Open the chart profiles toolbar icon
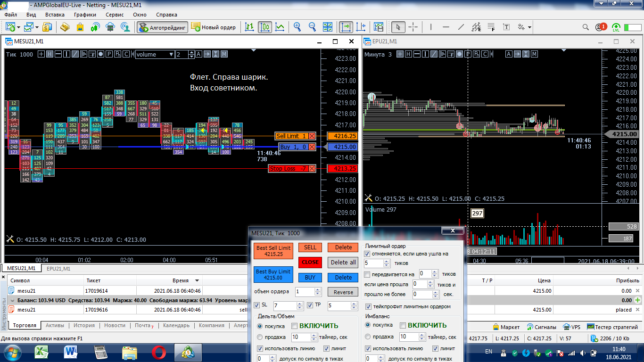This screenshot has width=644, height=362. (29, 27)
